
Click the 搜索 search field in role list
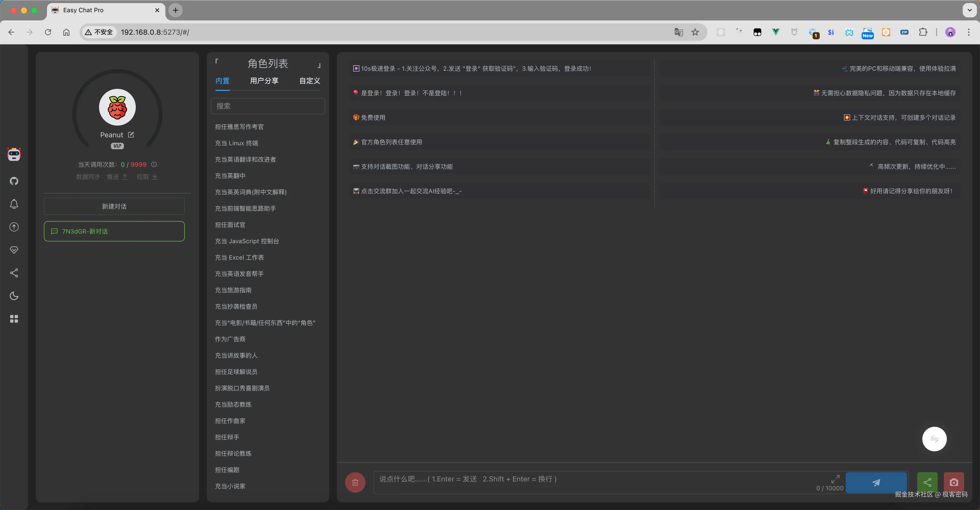coord(268,106)
